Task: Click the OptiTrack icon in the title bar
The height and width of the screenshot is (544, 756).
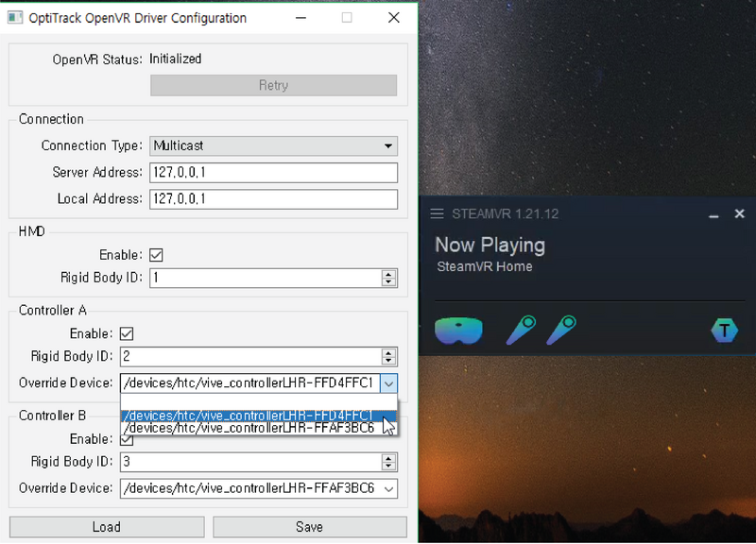Action: click(x=14, y=17)
